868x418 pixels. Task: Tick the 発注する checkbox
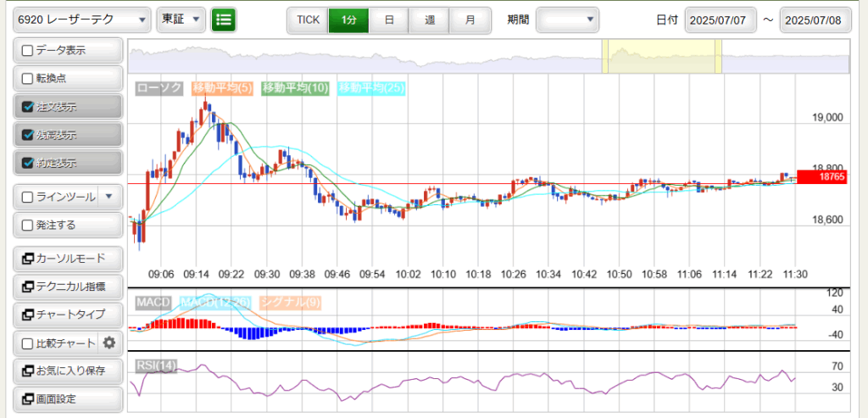pyautogui.click(x=27, y=226)
